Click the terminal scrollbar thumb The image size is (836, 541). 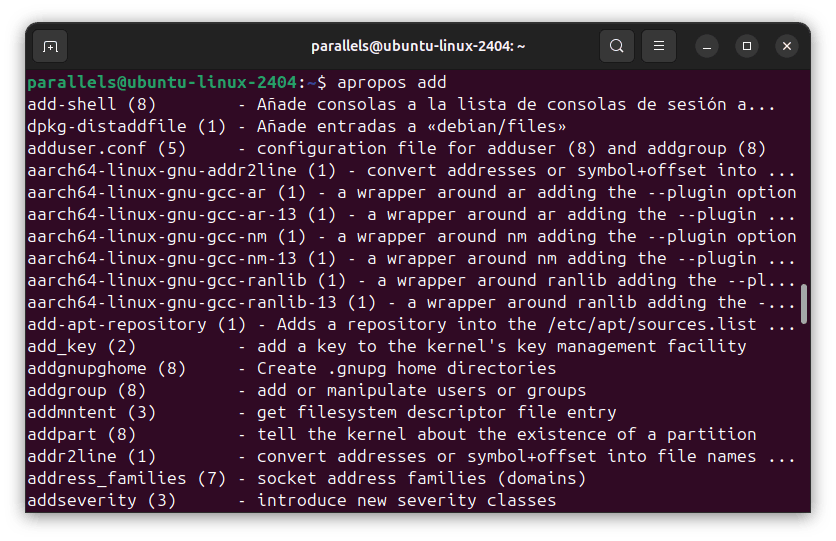[x=804, y=304]
